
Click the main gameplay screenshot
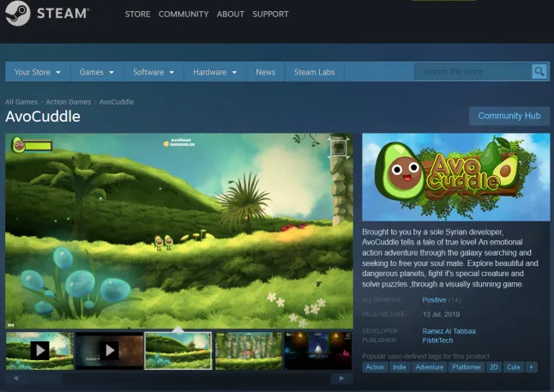[179, 231]
